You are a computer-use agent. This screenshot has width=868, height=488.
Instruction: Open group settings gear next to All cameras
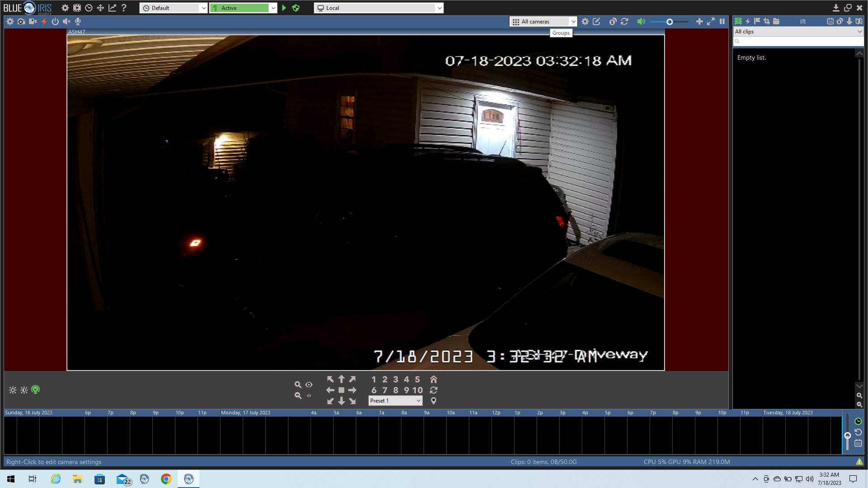click(x=585, y=21)
